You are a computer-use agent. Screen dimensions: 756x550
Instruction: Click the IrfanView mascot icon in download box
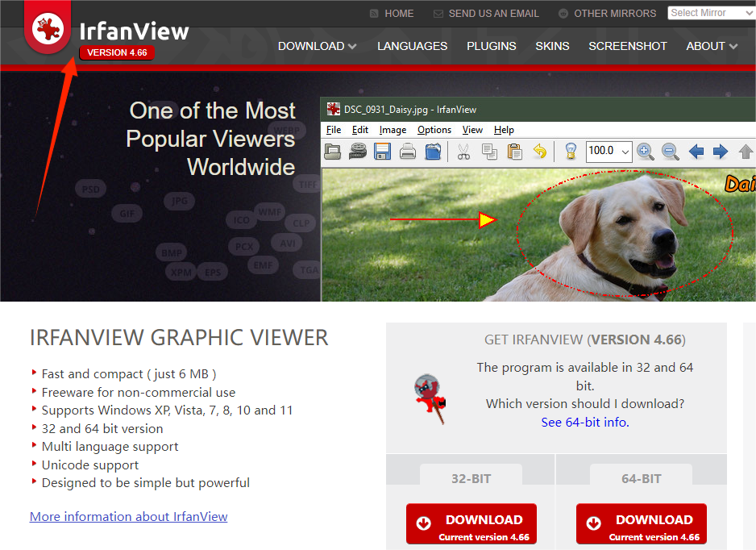click(x=430, y=398)
